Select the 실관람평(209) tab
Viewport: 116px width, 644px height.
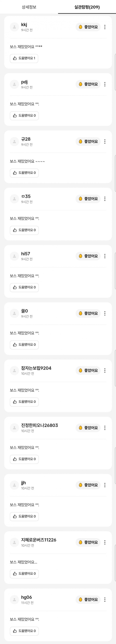[x=87, y=7]
